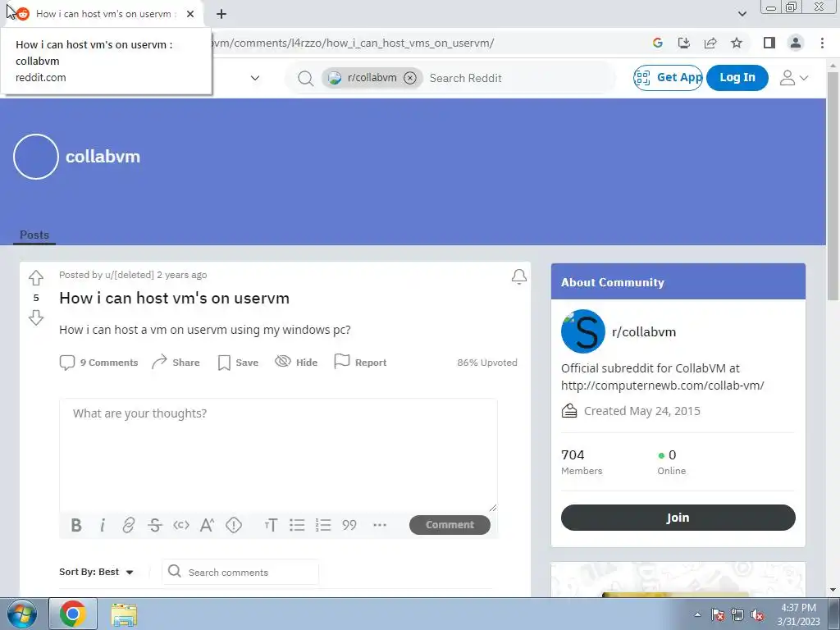Click the notification bell on the post
Screen dimensions: 840x630
point(518,276)
